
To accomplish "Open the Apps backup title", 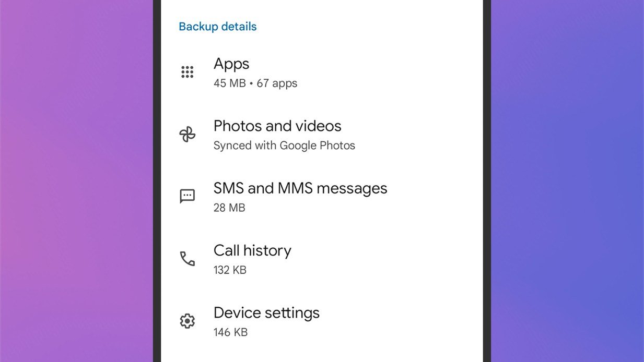I will [231, 64].
